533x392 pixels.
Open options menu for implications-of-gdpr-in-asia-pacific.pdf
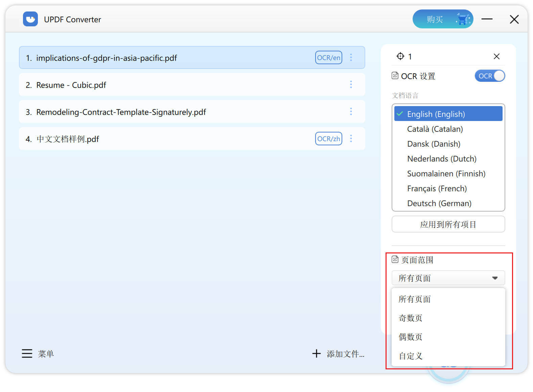pos(351,57)
